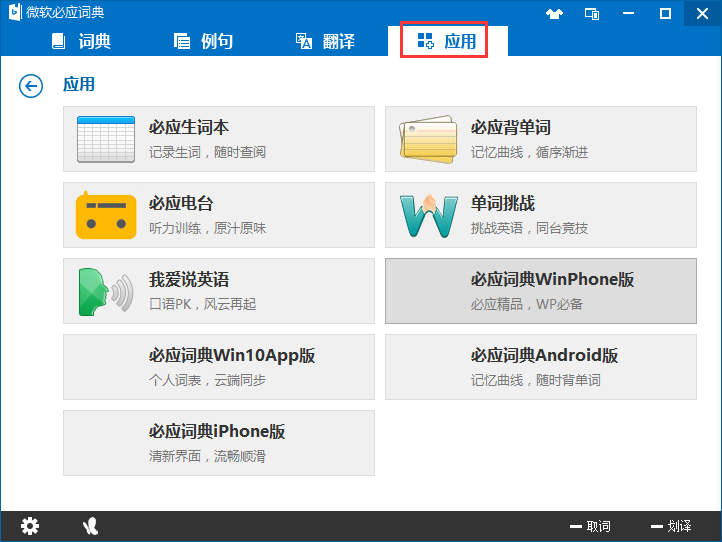Click the 必应背单词 yellow cards icon
Screen dimensions: 722x542
click(x=428, y=139)
